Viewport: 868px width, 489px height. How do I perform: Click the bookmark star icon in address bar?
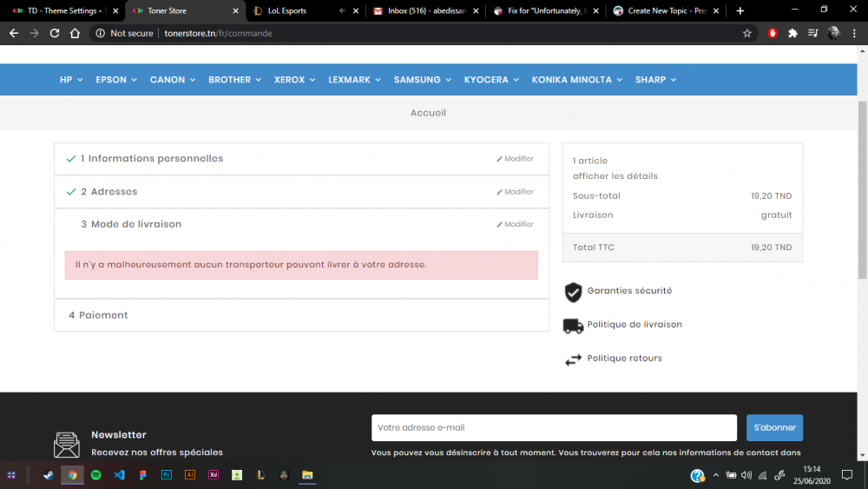[746, 33]
